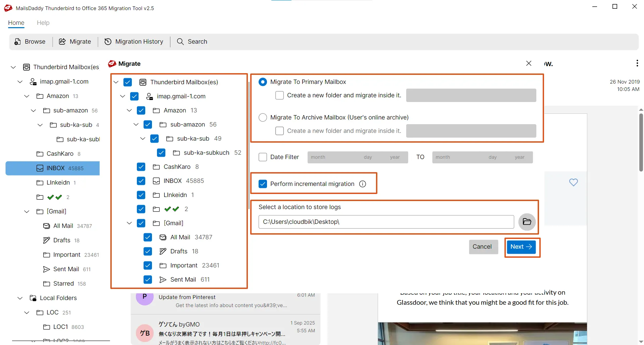The image size is (644, 345).
Task: Enable the Date Filter checkbox
Action: tap(263, 157)
